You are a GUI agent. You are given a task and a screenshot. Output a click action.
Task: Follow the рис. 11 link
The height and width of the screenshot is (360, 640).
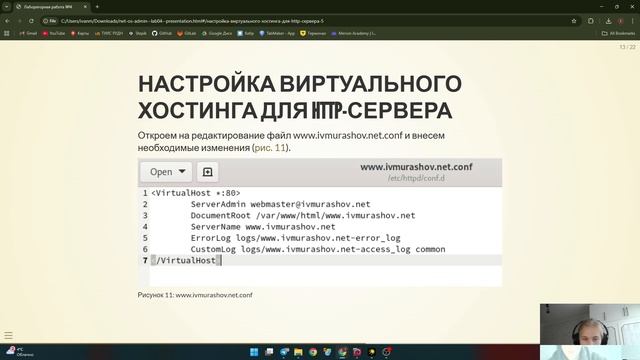click(270, 148)
